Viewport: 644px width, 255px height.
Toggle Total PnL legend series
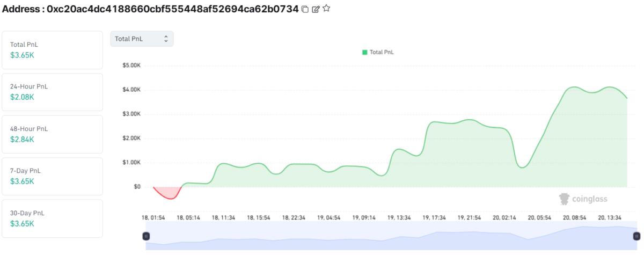coord(378,52)
